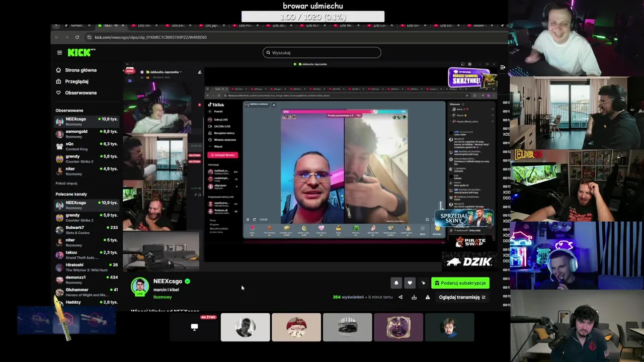Click the marcin i kibel stream title
Viewport: 644px width, 362px height.
click(x=166, y=290)
